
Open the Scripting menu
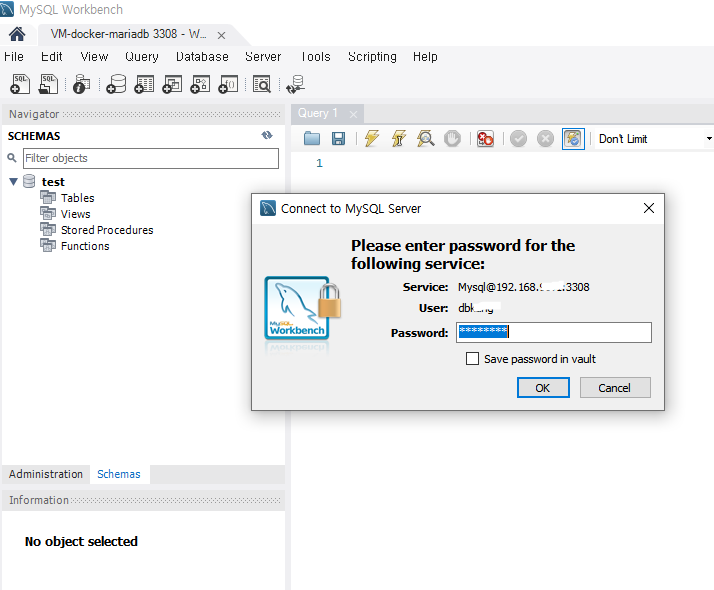click(x=372, y=56)
